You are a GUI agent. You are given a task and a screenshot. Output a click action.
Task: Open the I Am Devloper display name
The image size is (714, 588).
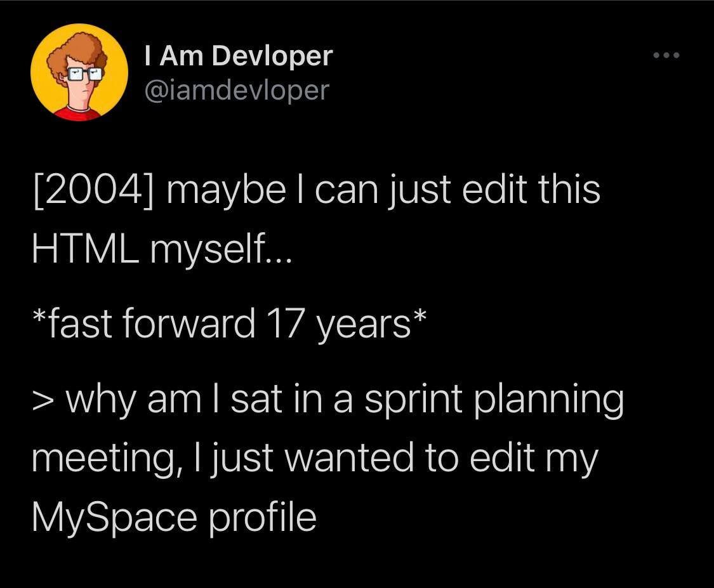point(238,56)
